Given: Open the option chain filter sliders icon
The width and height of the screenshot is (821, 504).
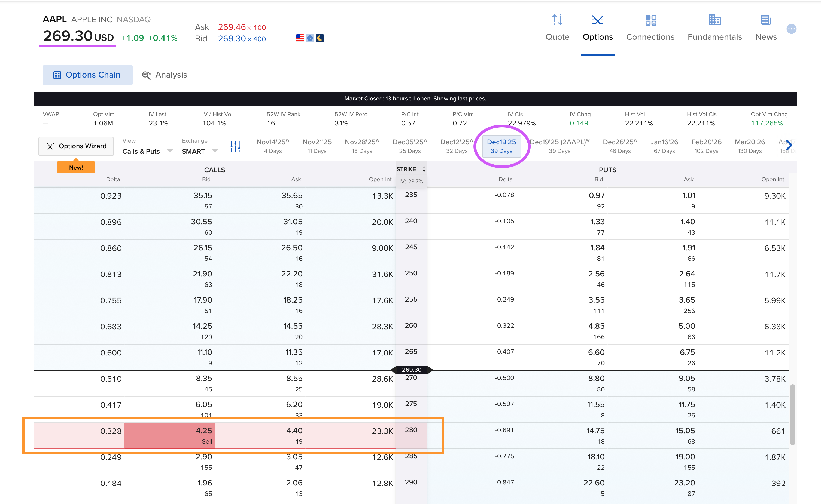Looking at the screenshot, I should coord(235,146).
